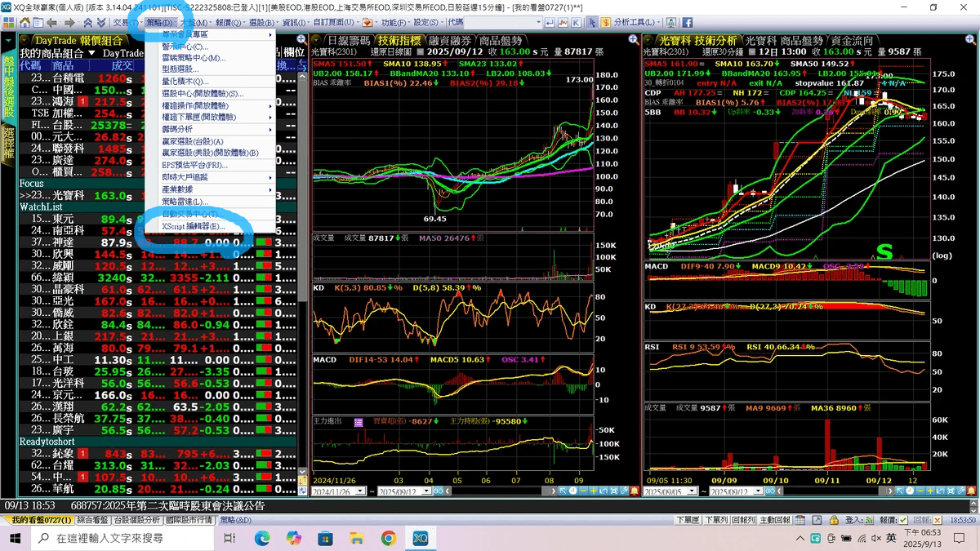Switch to 國際股市行情 bottom tab

(x=190, y=520)
